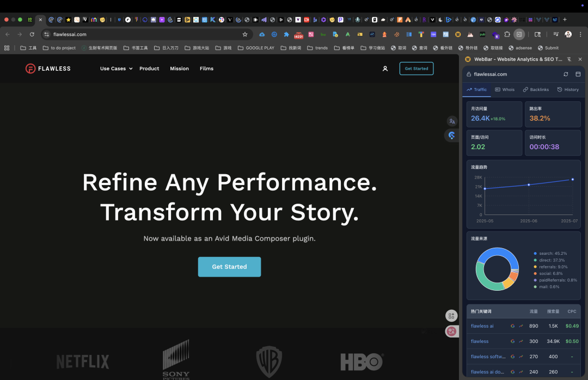The width and height of the screenshot is (588, 380).
Task: Click the CPC column header
Action: tap(572, 311)
